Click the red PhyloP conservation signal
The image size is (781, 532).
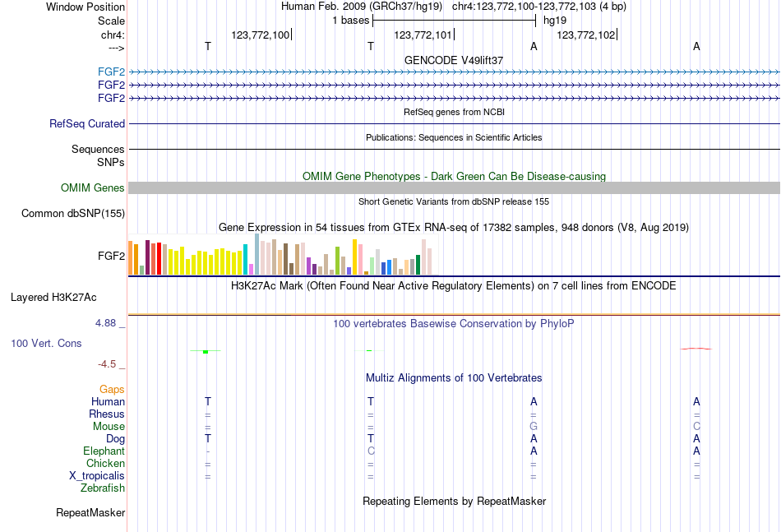tap(696, 349)
